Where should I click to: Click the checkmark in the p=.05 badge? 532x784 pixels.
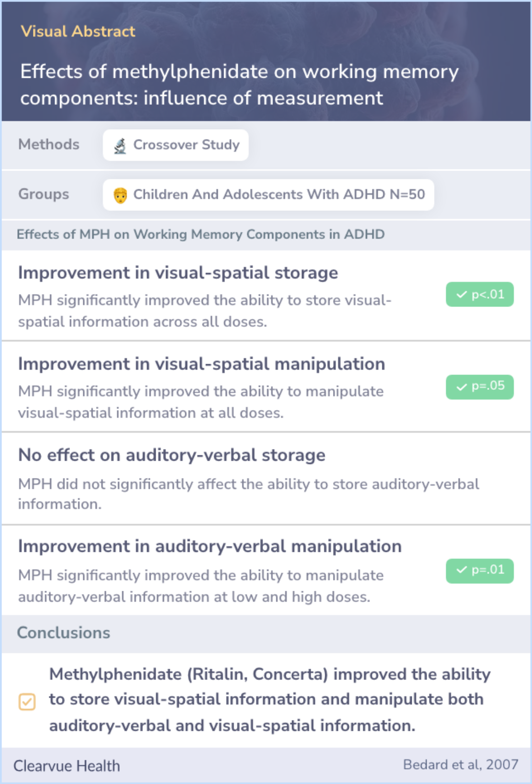click(462, 387)
